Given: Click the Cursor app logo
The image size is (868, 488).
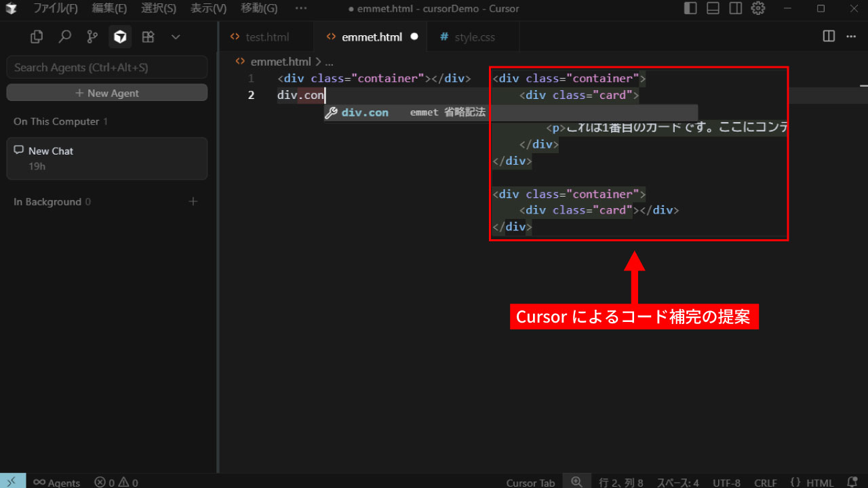Looking at the screenshot, I should pos(11,9).
